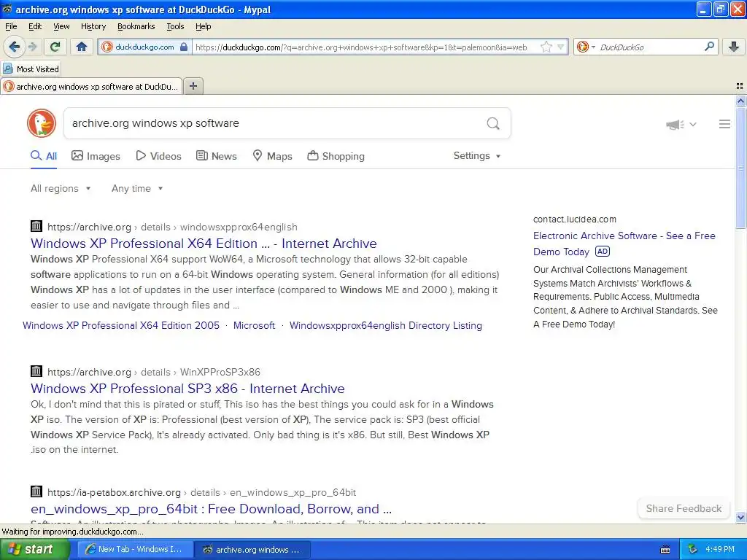Open the History menu

pos(93,26)
